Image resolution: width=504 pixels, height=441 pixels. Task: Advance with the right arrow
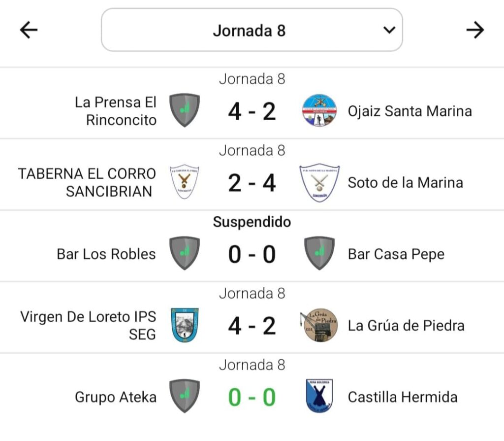click(475, 30)
